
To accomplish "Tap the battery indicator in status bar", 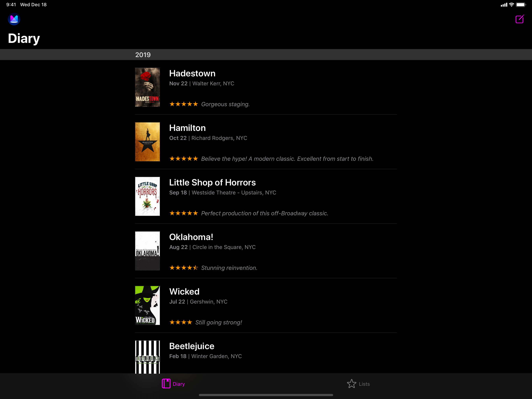I will click(x=521, y=5).
